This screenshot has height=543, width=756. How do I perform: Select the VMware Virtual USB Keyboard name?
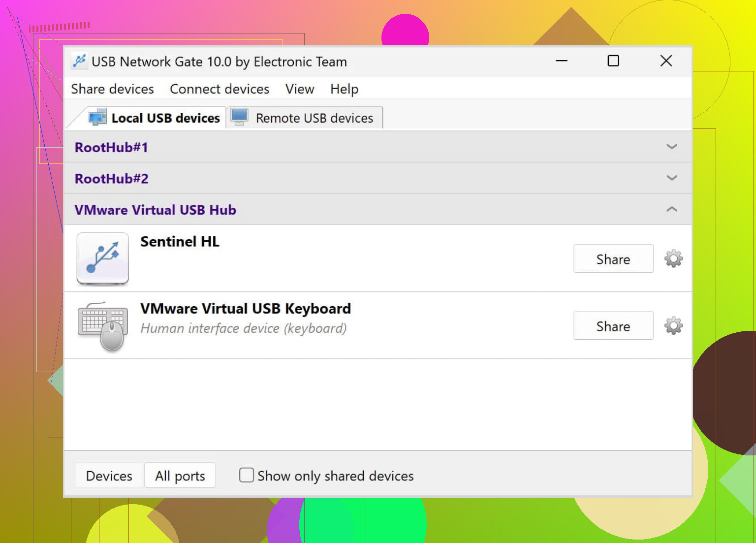coord(246,309)
